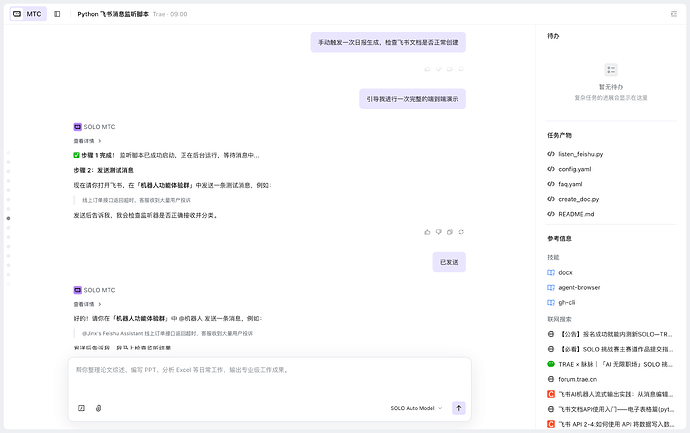Expand 查看详情 under the second SOLO MTC reply
The height and width of the screenshot is (433, 690).
click(x=87, y=304)
